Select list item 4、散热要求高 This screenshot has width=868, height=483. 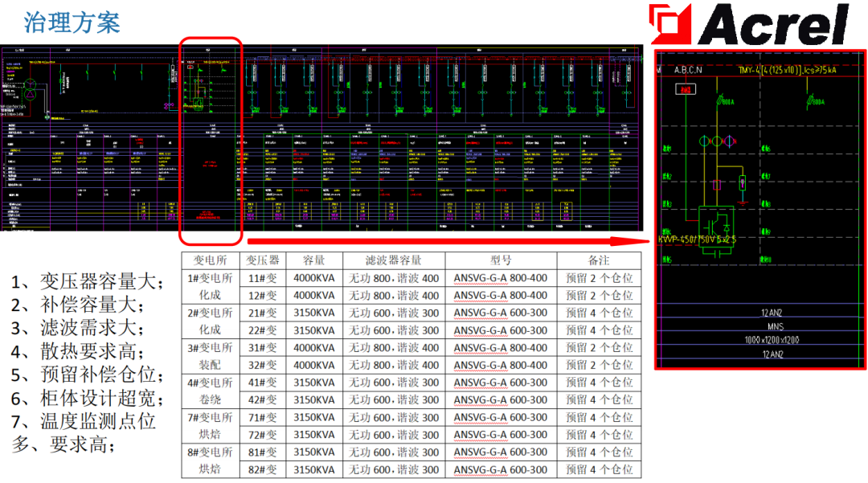point(78,351)
